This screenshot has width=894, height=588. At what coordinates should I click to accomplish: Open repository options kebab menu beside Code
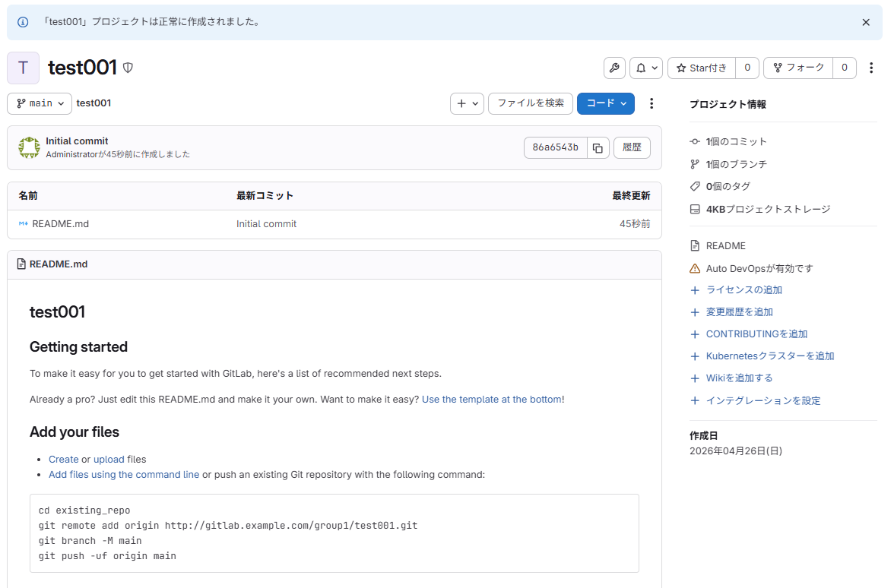(x=651, y=103)
